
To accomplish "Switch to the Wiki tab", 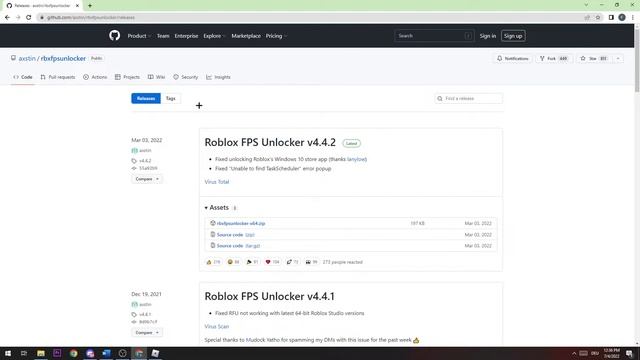I will [x=156, y=77].
